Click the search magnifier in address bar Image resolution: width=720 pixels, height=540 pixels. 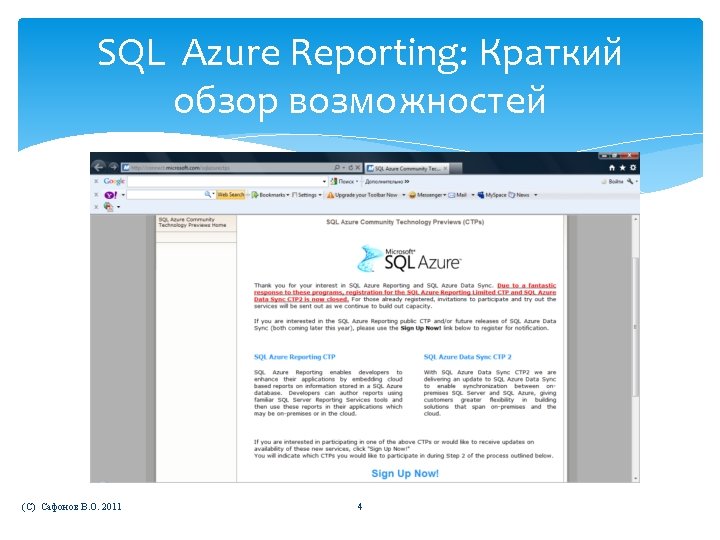[338, 168]
